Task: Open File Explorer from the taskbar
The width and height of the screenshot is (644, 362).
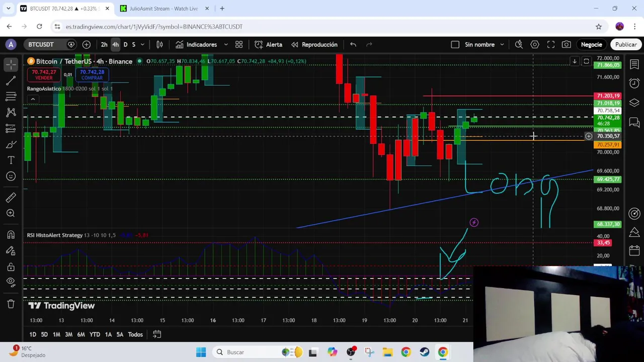Action: pyautogui.click(x=387, y=352)
